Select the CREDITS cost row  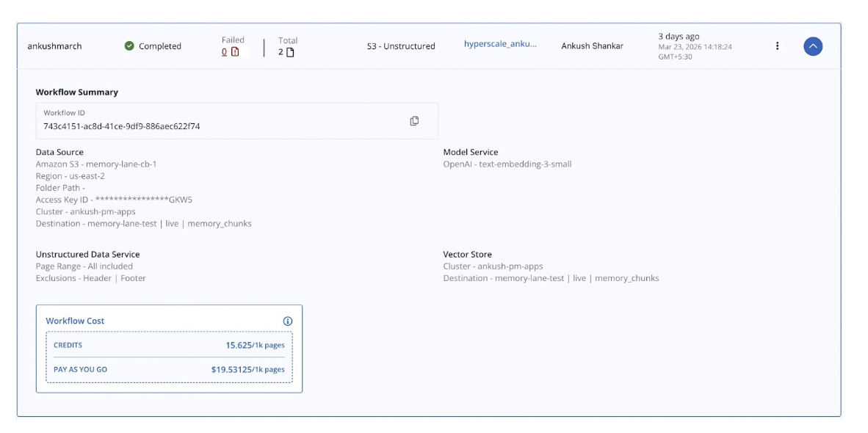(169, 345)
